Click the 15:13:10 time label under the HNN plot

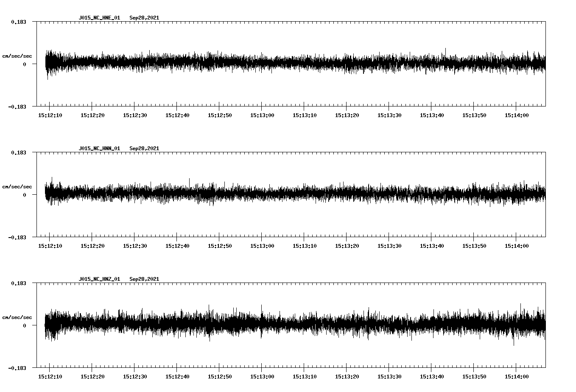pos(305,246)
